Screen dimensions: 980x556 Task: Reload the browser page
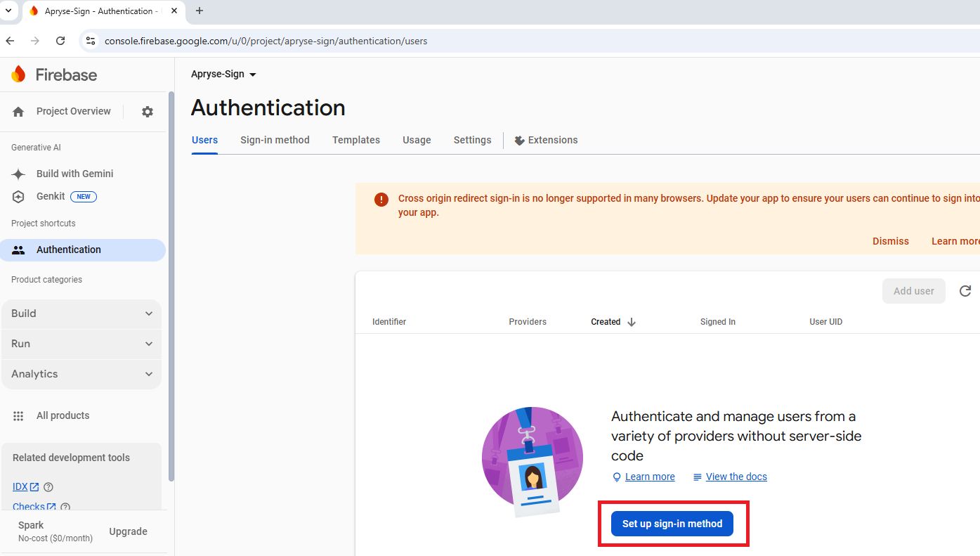click(60, 41)
